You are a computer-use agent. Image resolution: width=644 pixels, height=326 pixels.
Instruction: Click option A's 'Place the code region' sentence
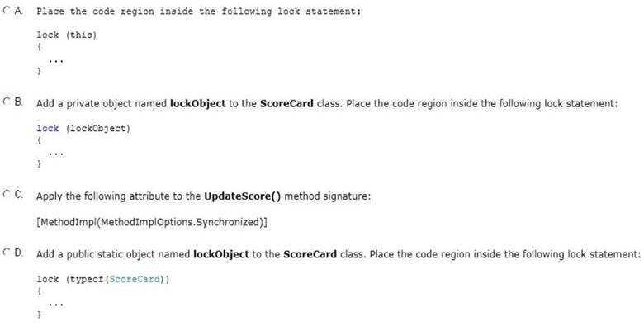point(198,12)
